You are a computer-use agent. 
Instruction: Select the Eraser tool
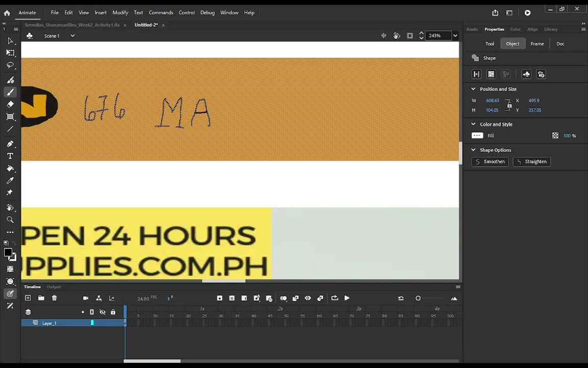pos(10,104)
